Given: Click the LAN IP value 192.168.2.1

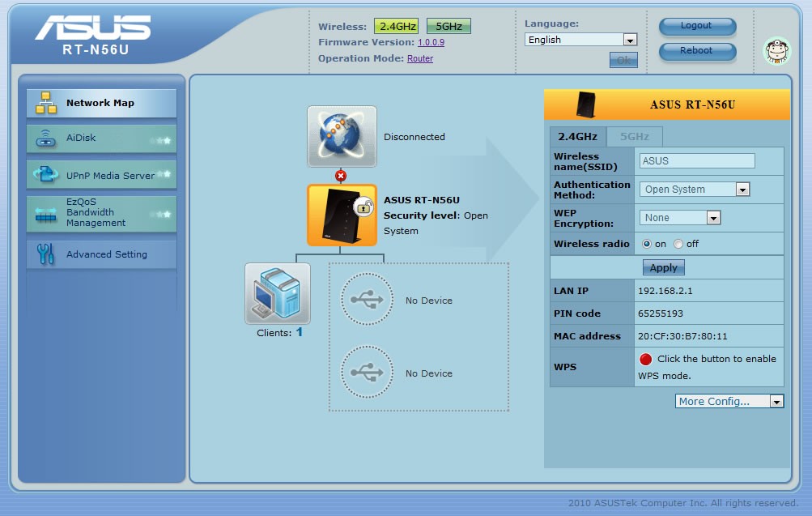Looking at the screenshot, I should [665, 291].
